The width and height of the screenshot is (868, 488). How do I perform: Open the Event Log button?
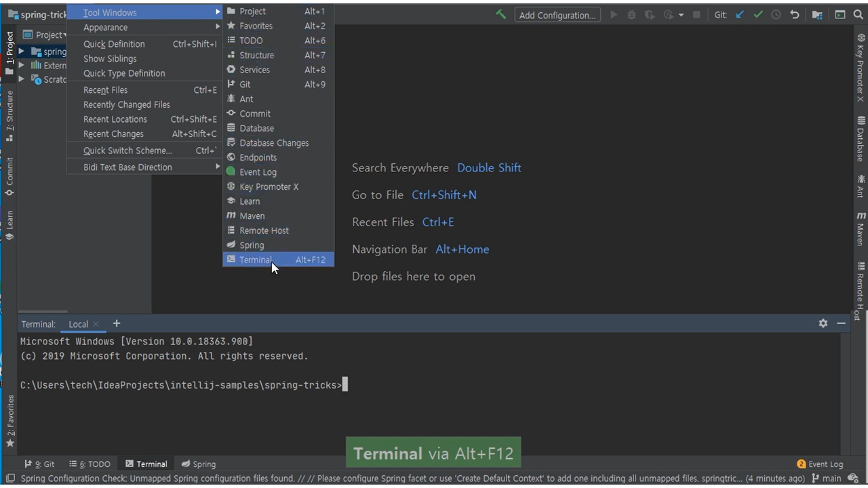click(820, 464)
